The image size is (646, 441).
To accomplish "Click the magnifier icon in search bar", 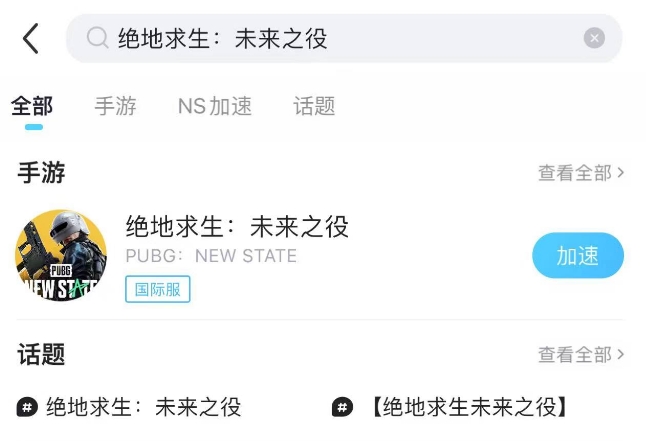I will [97, 39].
